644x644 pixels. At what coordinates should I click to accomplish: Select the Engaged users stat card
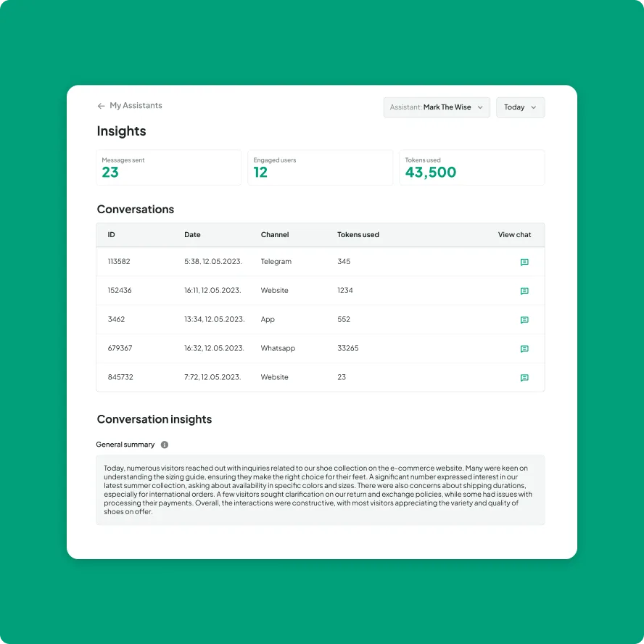point(321,168)
